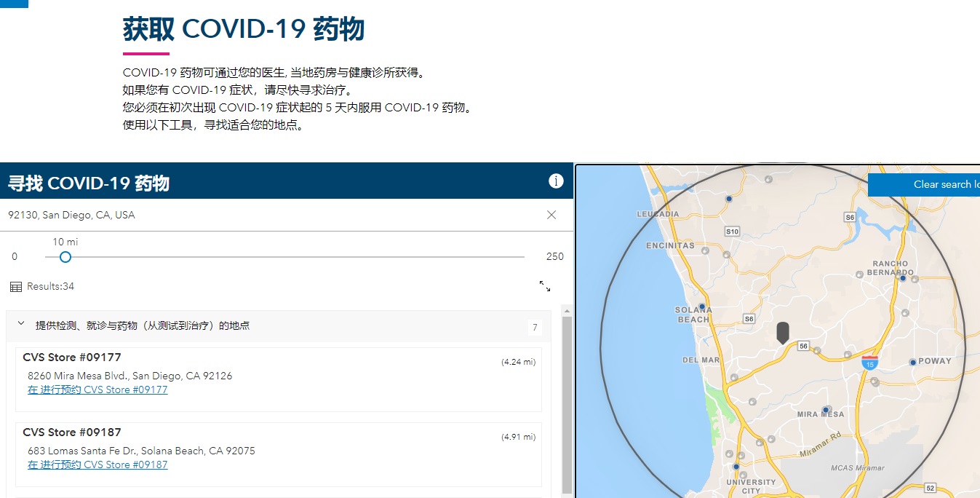Select the dark location marker near Route 56
Screen dimensions: 980x498
783,332
